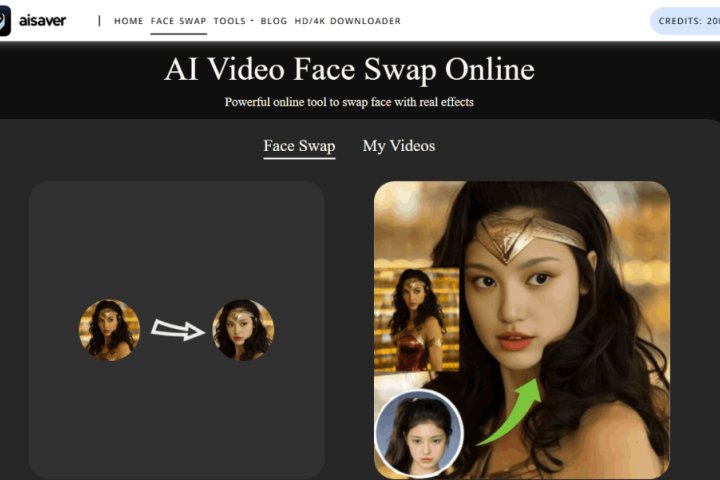Open the HD/4K DOWNLOADER page
Screen dimensions: 720x480
click(348, 21)
